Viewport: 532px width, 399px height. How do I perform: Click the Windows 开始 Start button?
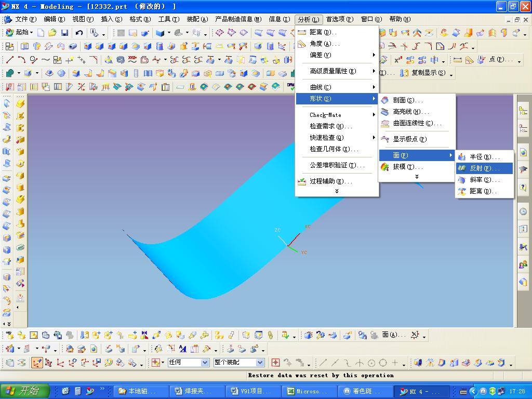pyautogui.click(x=25, y=391)
